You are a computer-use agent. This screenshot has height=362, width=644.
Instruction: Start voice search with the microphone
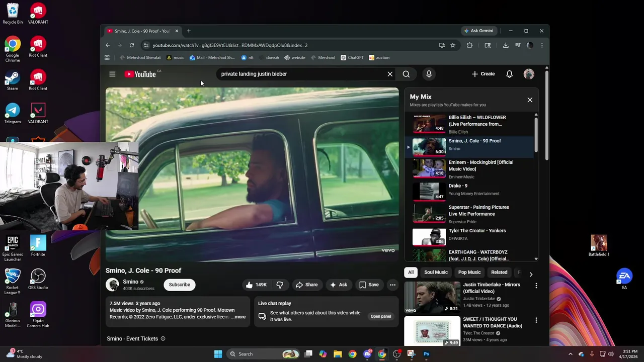point(429,74)
